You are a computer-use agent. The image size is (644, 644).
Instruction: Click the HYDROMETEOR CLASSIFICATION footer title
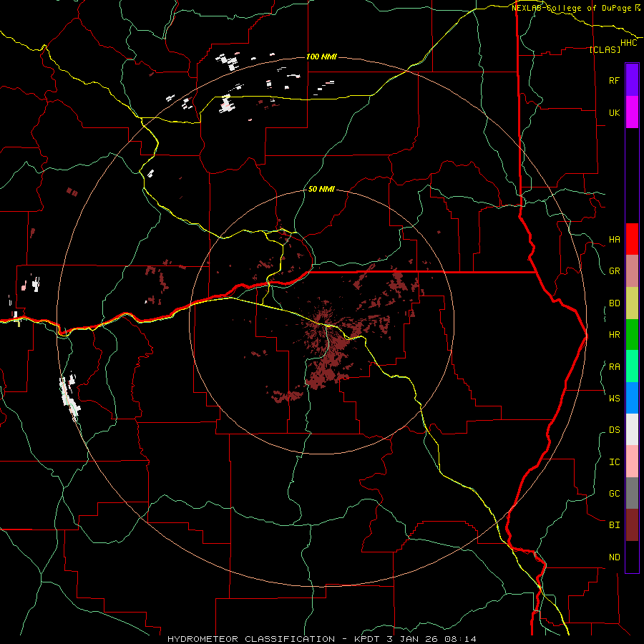[251, 639]
